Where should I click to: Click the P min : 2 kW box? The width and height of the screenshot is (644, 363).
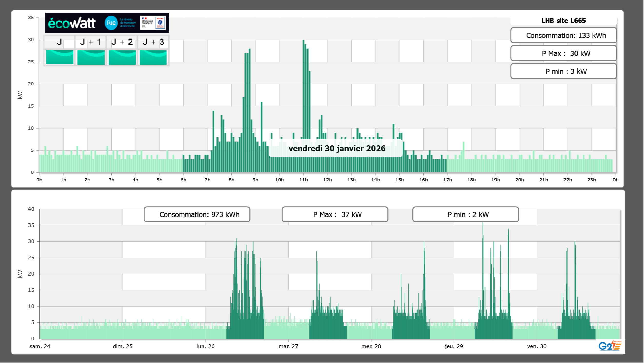click(x=465, y=214)
